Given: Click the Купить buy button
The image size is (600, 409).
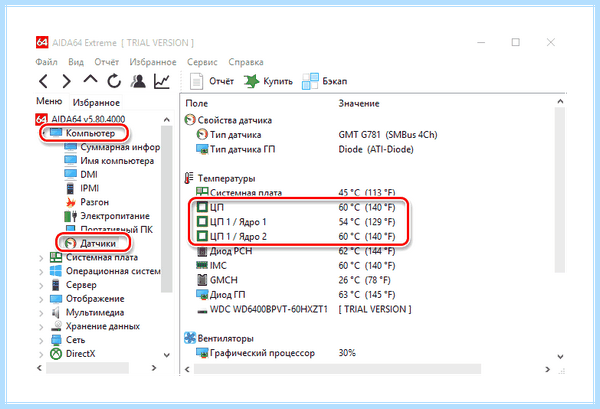Looking at the screenshot, I should (x=268, y=81).
